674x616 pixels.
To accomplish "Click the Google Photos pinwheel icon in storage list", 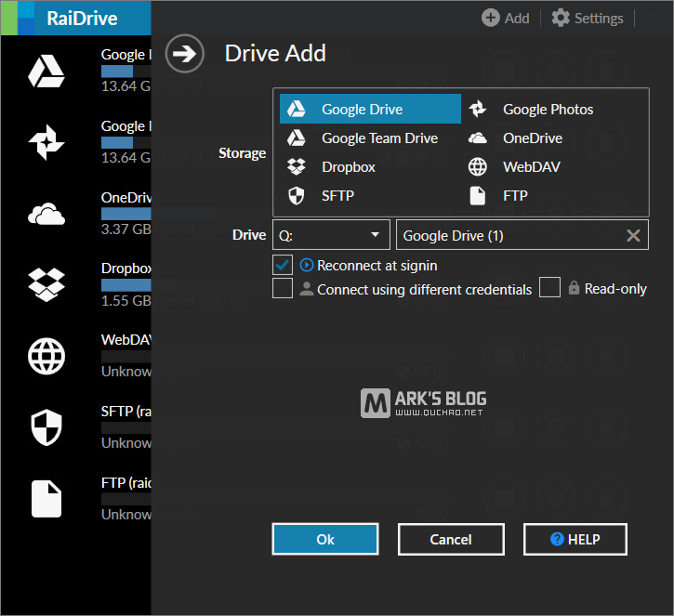I will tap(478, 109).
